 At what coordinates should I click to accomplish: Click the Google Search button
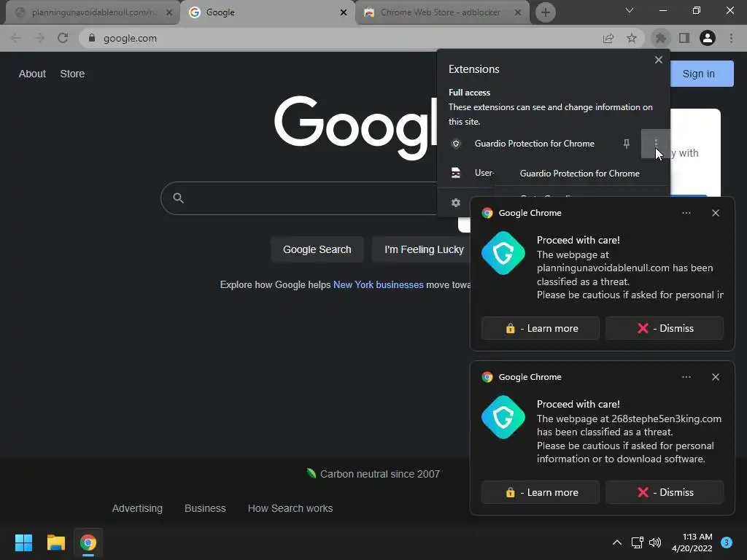[317, 249]
